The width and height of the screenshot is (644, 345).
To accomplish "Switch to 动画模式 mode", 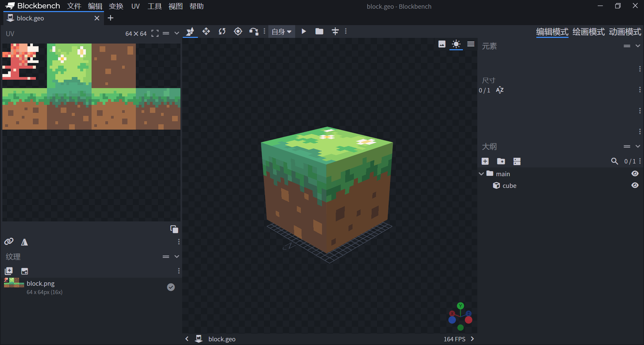I will [x=625, y=32].
